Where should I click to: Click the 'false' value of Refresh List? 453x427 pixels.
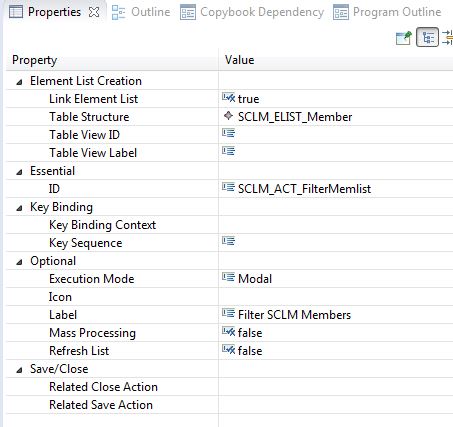point(250,351)
